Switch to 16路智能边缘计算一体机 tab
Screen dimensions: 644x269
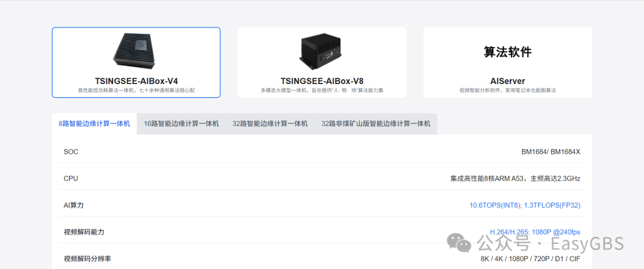(181, 123)
